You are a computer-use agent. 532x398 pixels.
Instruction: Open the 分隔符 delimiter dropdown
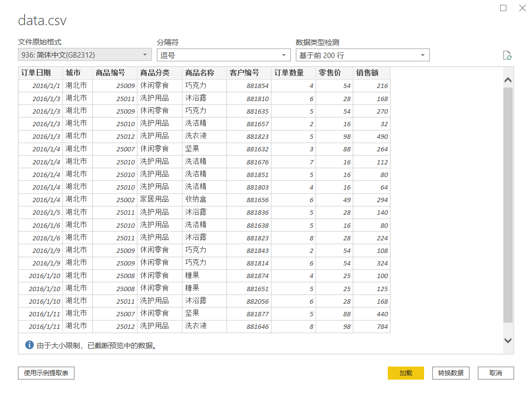pyautogui.click(x=224, y=55)
